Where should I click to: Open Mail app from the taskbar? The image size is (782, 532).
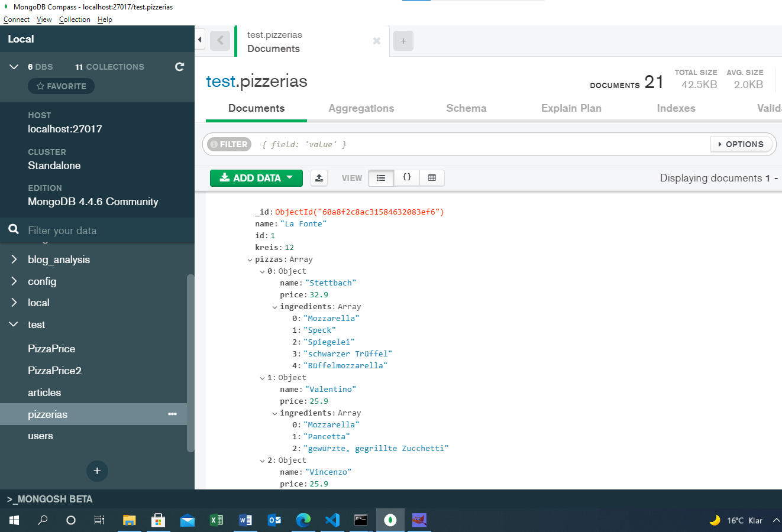(188, 520)
